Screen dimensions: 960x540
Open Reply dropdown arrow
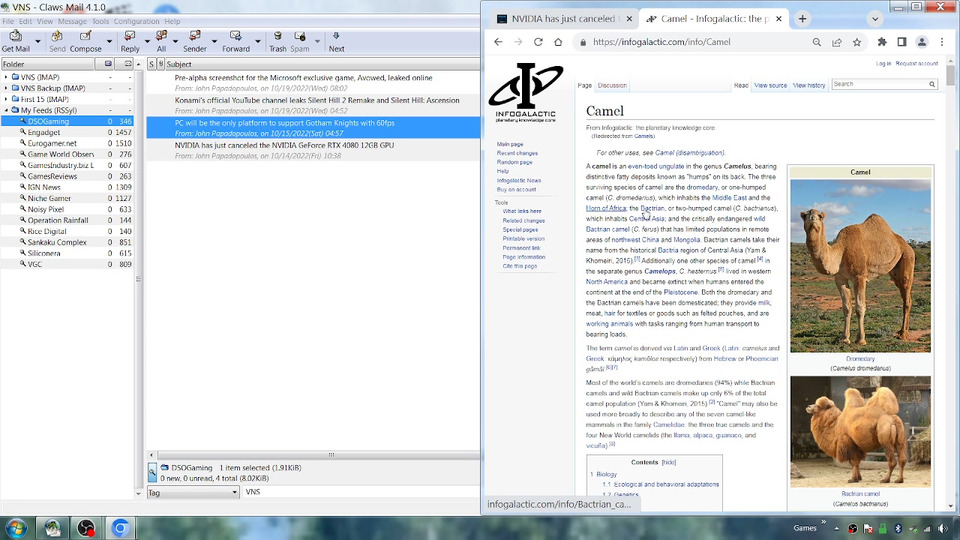(147, 42)
